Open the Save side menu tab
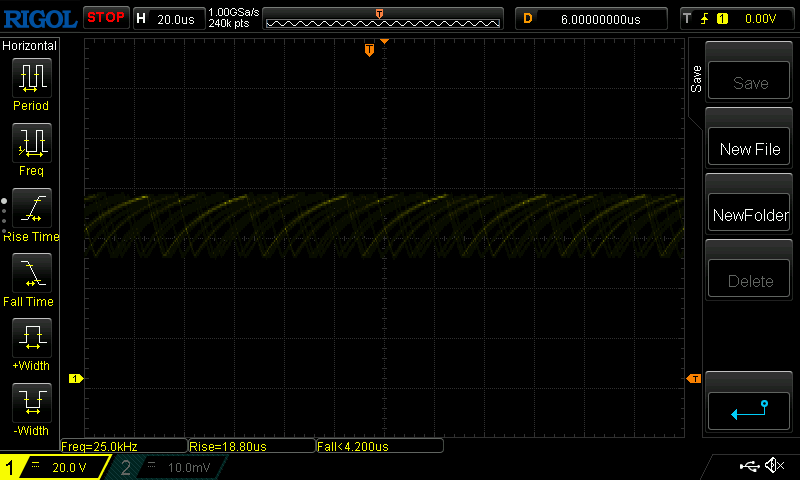Image resolution: width=800 pixels, height=480 pixels. pos(696,80)
